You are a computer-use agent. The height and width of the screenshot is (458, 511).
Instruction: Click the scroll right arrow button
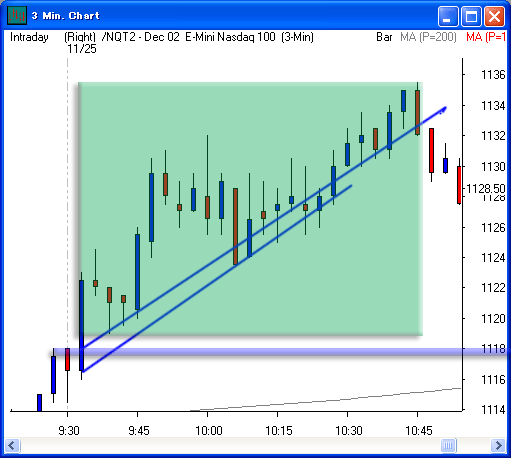click(x=498, y=445)
